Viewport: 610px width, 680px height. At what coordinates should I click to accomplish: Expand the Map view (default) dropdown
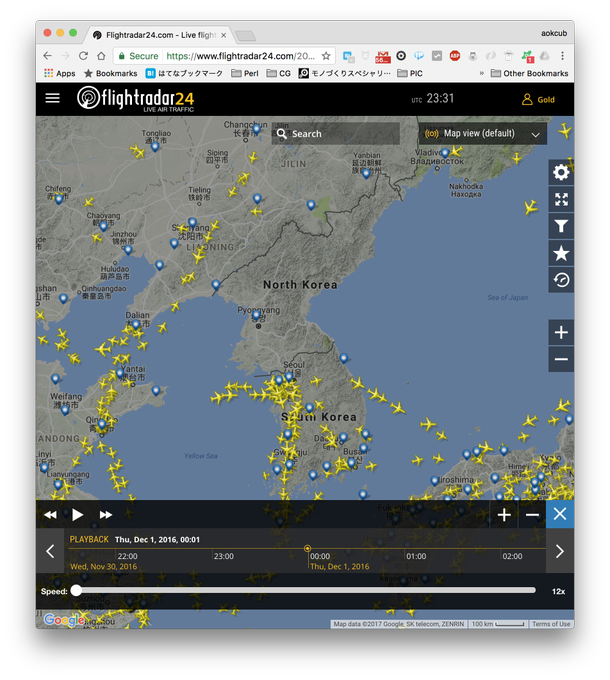[x=483, y=134]
